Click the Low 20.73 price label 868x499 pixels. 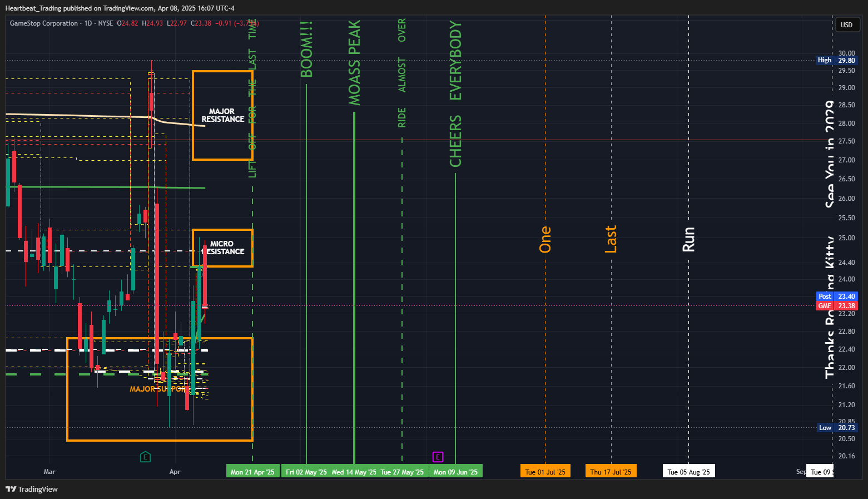click(837, 427)
